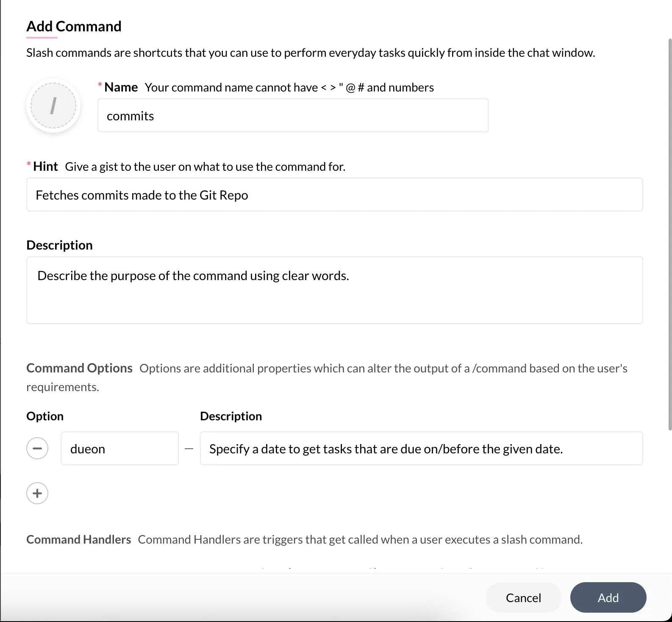Click the Command Handlers section heading
Viewport: 672px width, 622px height.
[x=78, y=539]
